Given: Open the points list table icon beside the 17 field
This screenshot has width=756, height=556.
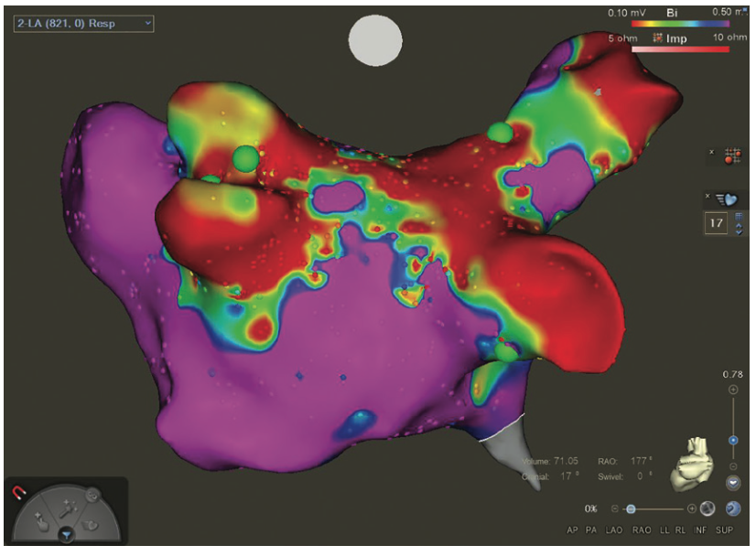Looking at the screenshot, I should [x=739, y=217].
